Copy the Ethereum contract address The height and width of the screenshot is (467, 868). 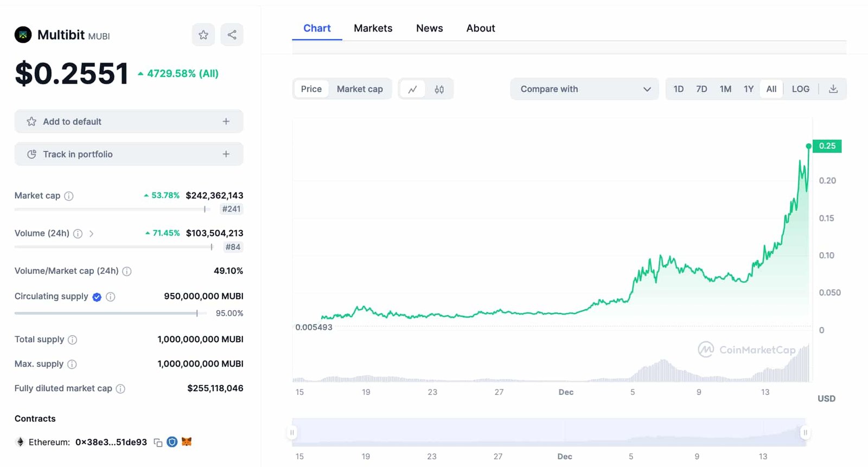tap(158, 443)
